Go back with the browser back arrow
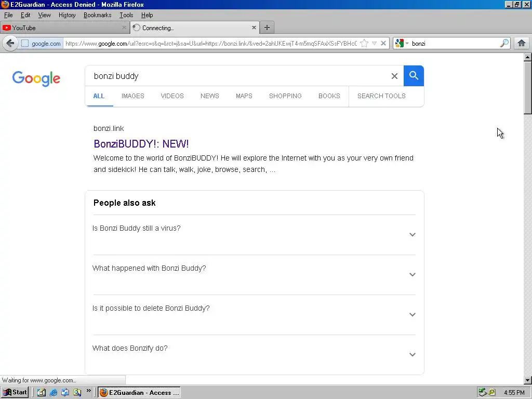Screen dimensions: 532x399 (10, 44)
